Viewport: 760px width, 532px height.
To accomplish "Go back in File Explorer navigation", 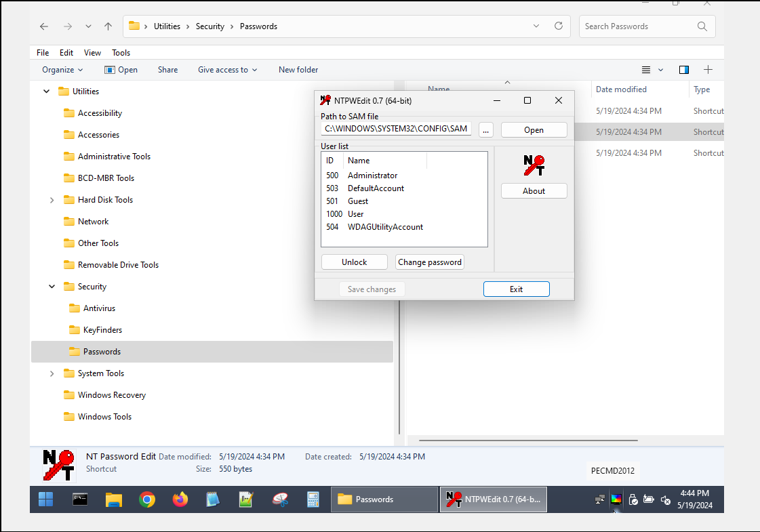I will (x=44, y=26).
